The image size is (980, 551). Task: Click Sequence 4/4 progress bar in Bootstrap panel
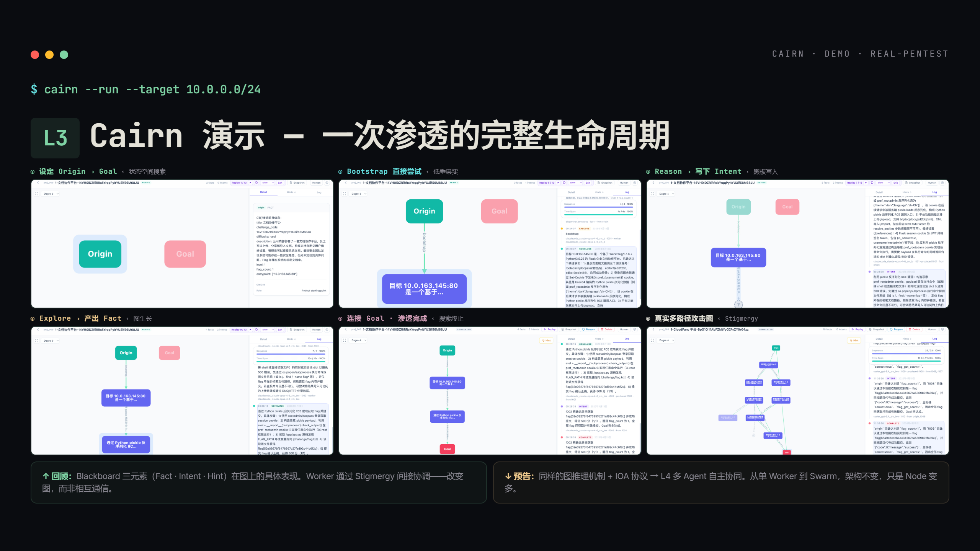pyautogui.click(x=598, y=207)
